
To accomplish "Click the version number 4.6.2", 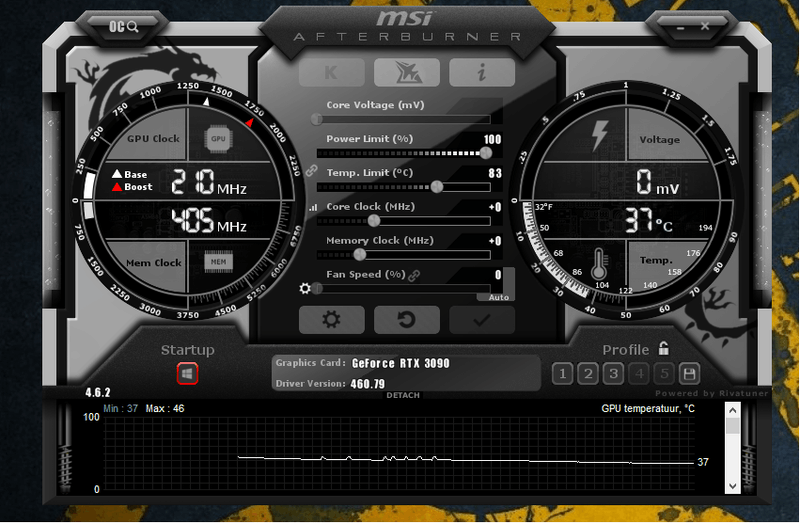I will (97, 392).
